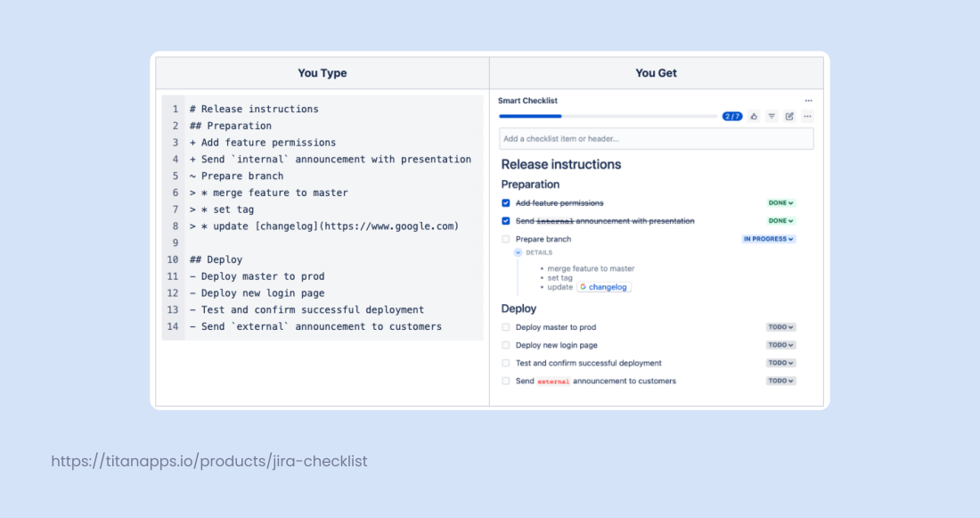Screen dimensions: 980x518
Task: Switch to the You Get column header
Action: tap(656, 72)
